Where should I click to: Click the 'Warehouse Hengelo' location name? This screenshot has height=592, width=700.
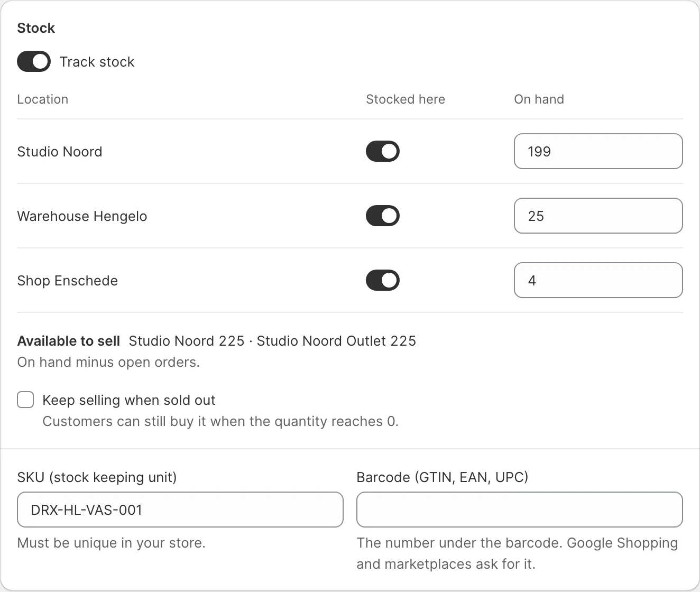click(x=82, y=216)
